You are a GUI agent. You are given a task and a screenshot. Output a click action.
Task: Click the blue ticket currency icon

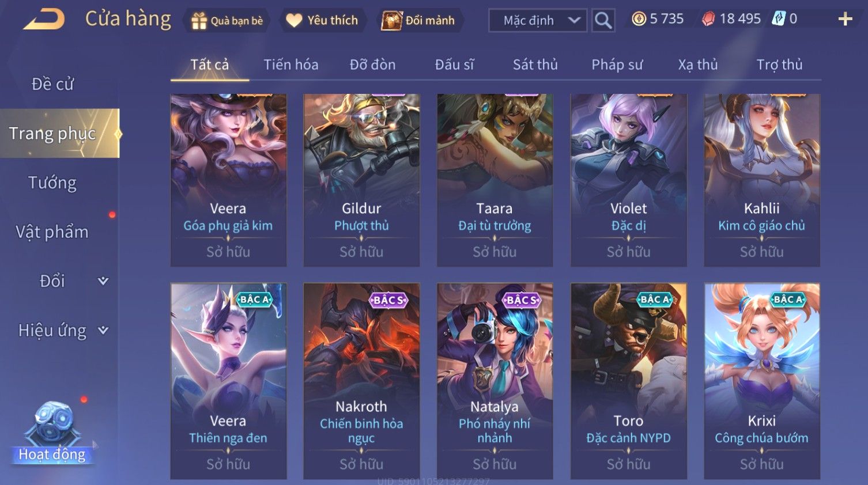[779, 19]
